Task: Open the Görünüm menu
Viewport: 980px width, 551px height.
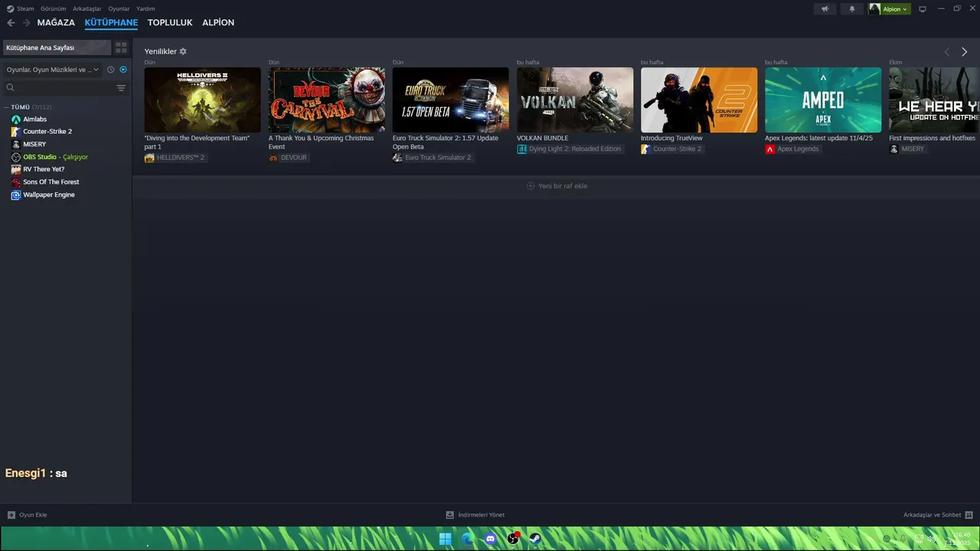Action: click(54, 8)
